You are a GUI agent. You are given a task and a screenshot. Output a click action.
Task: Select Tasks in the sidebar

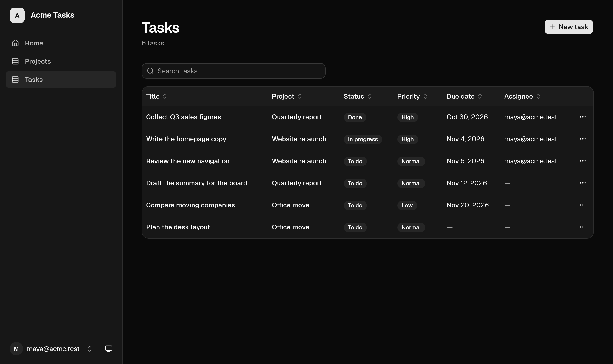(x=61, y=80)
